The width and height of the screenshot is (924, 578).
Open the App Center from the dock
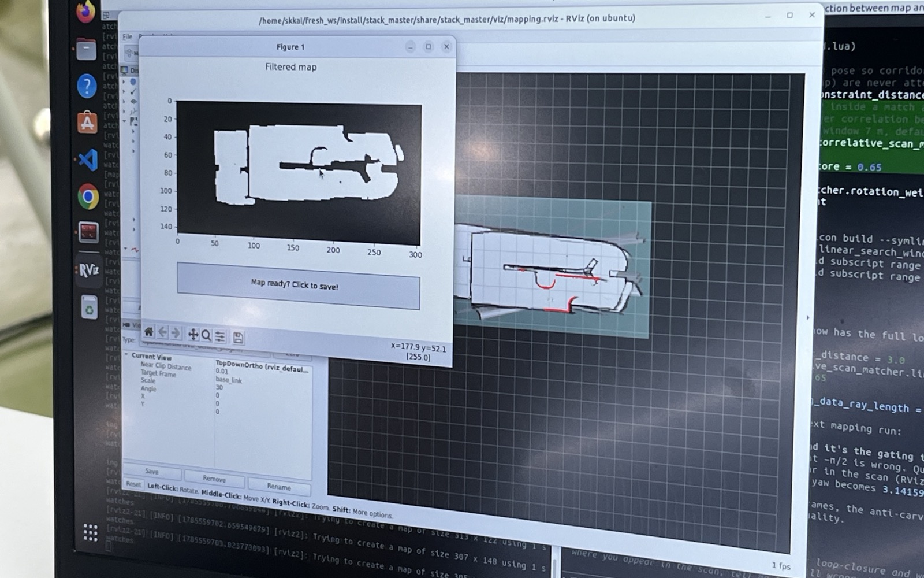(87, 123)
